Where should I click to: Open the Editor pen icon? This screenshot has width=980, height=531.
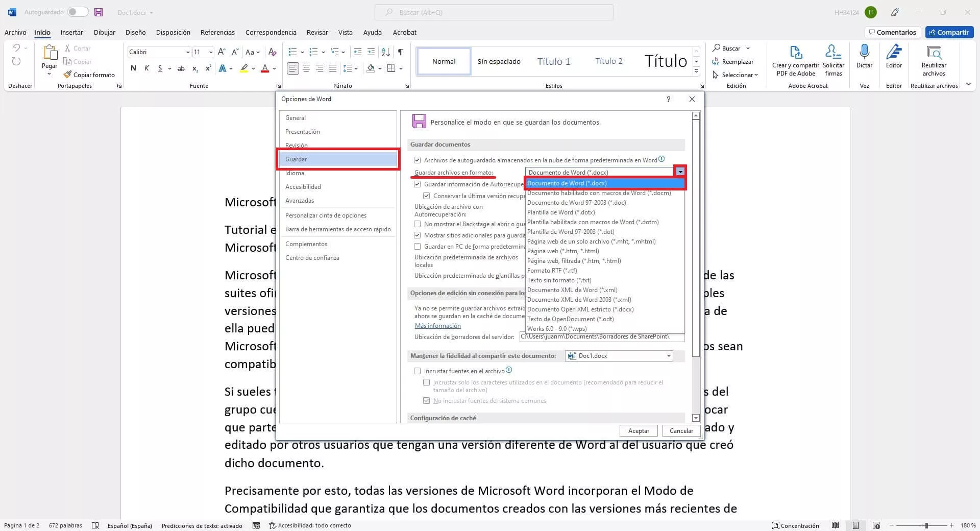coord(894,52)
